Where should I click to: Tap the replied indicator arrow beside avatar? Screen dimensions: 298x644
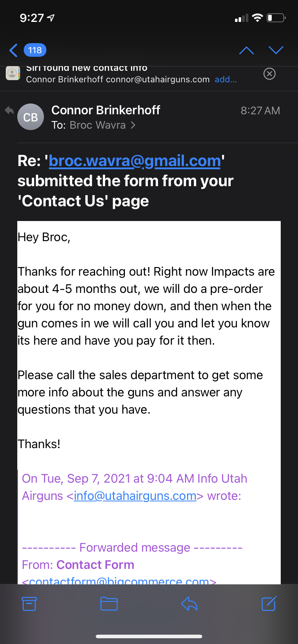pos(9,110)
